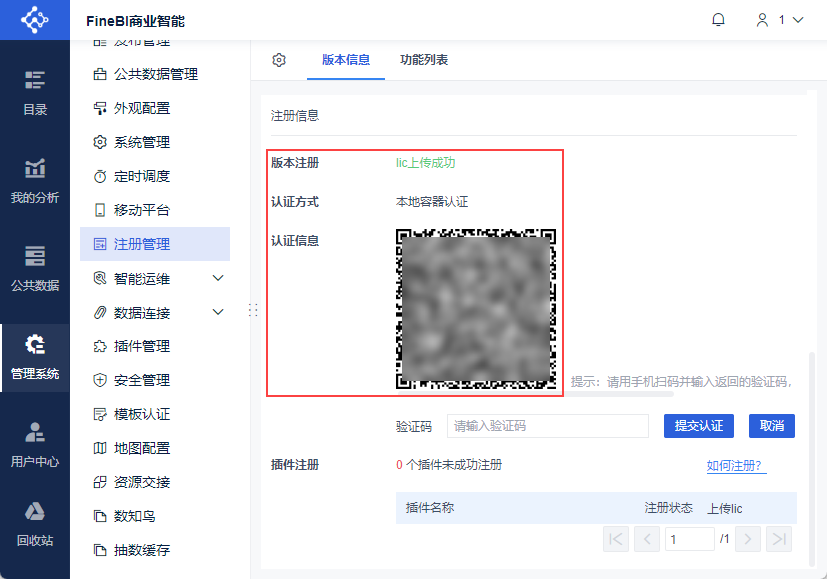Open 插件管理 menu item
This screenshot has width=827, height=579.
(x=155, y=346)
